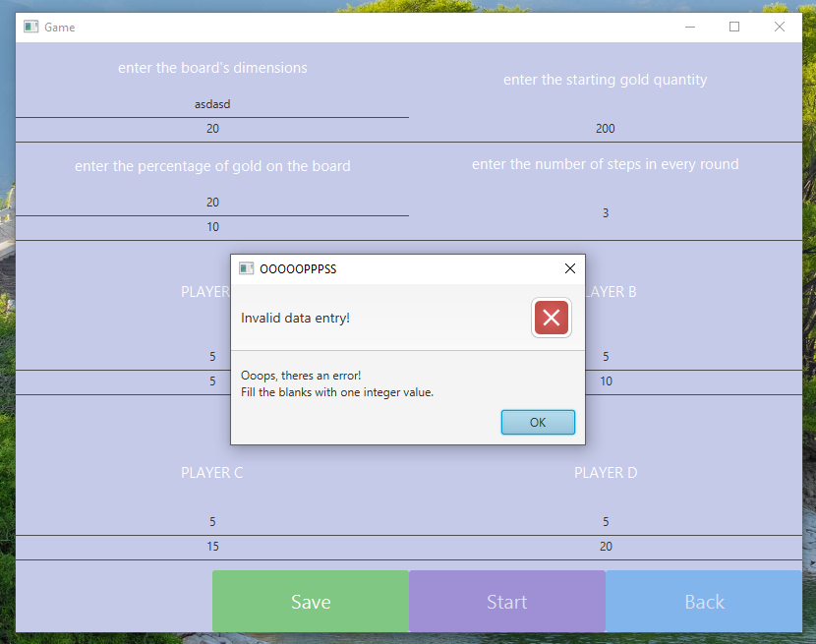The height and width of the screenshot is (644, 816).
Task: Click the 'Invalid data entry!' header text
Action: pos(295,319)
